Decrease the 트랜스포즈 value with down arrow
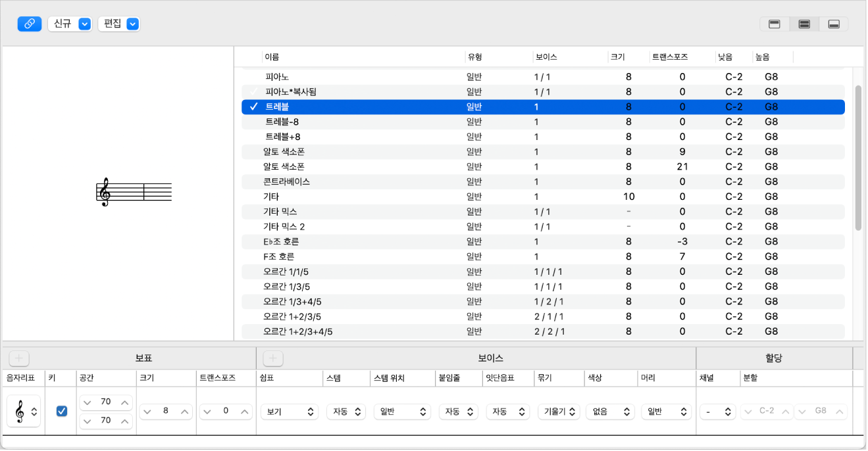 (207, 412)
